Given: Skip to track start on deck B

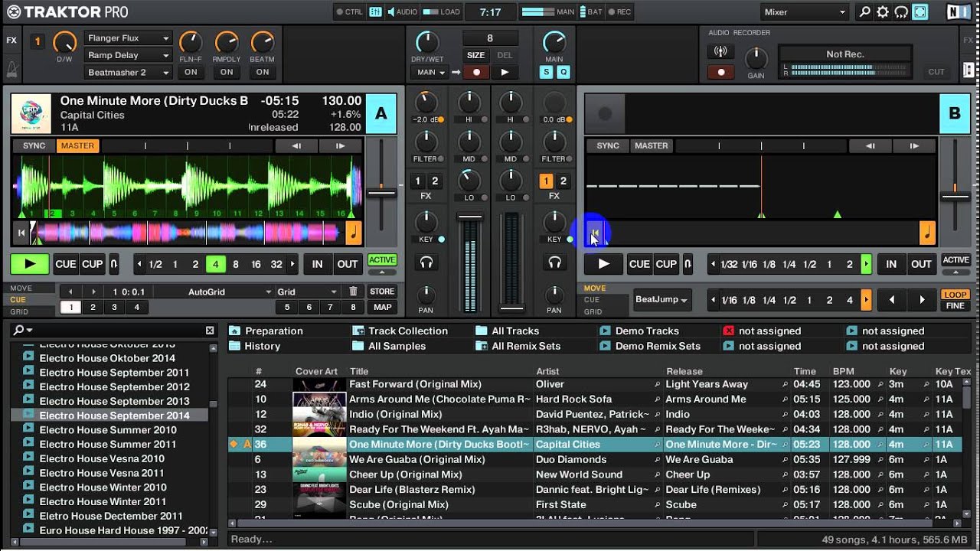Looking at the screenshot, I should [595, 233].
